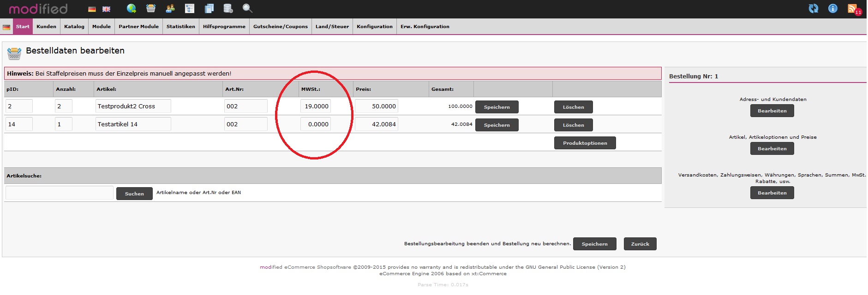
Task: Open the blue info icon
Action: (833, 8)
